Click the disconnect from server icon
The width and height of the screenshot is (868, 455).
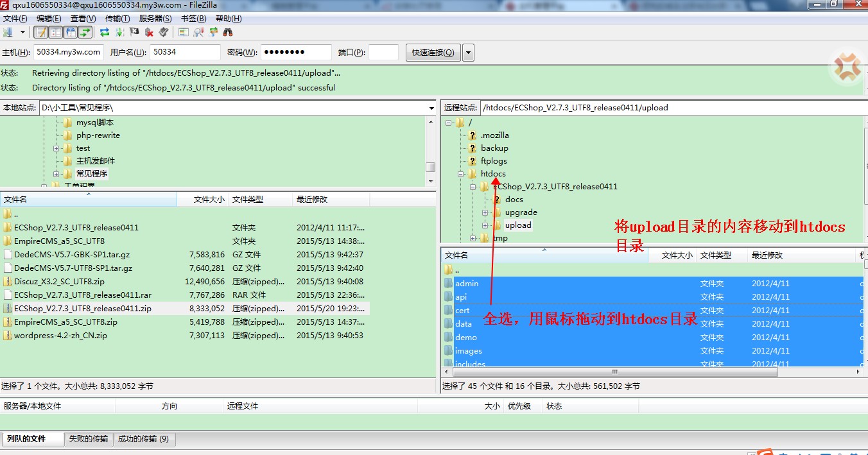(150, 32)
